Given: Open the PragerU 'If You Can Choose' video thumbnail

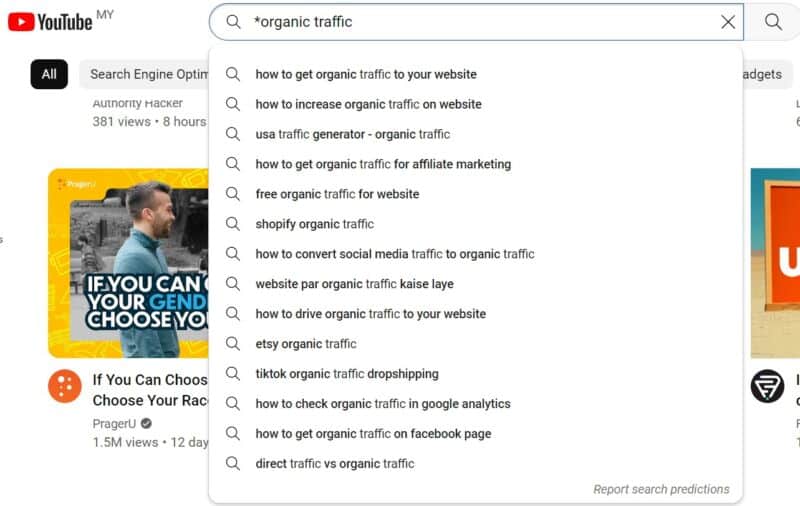Looking at the screenshot, I should tap(129, 263).
